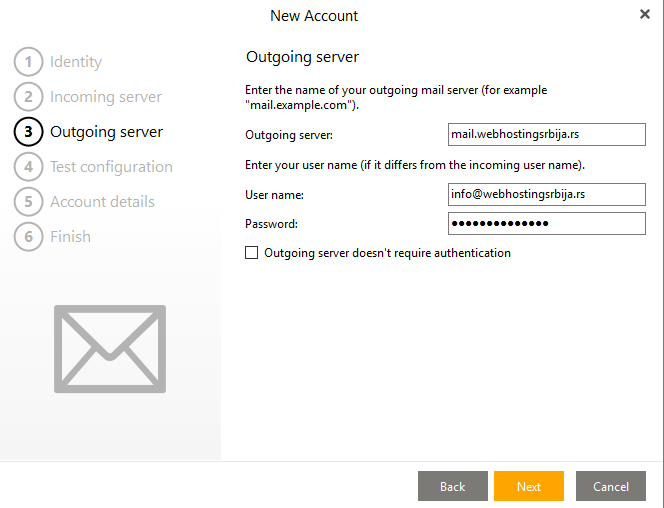
Task: Go Back to the previous step
Action: tap(453, 486)
